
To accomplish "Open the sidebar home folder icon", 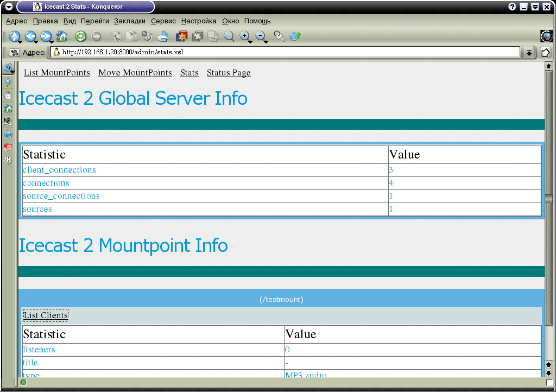I will (x=8, y=109).
